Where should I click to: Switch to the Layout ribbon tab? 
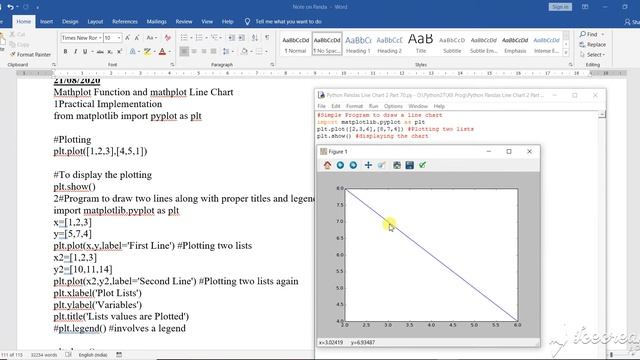pyautogui.click(x=95, y=22)
